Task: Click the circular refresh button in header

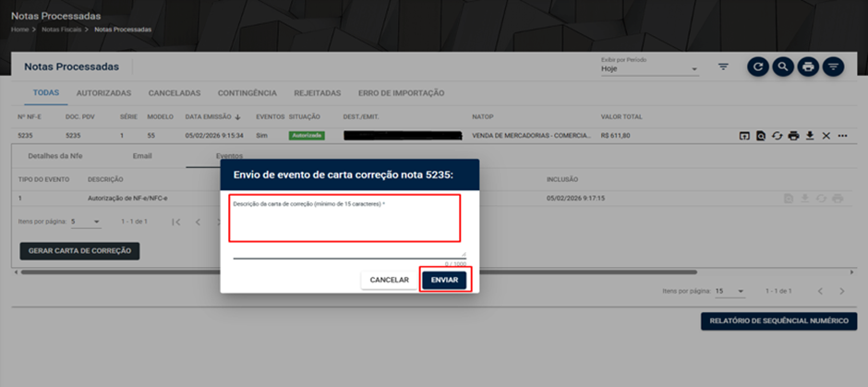Action: (758, 67)
